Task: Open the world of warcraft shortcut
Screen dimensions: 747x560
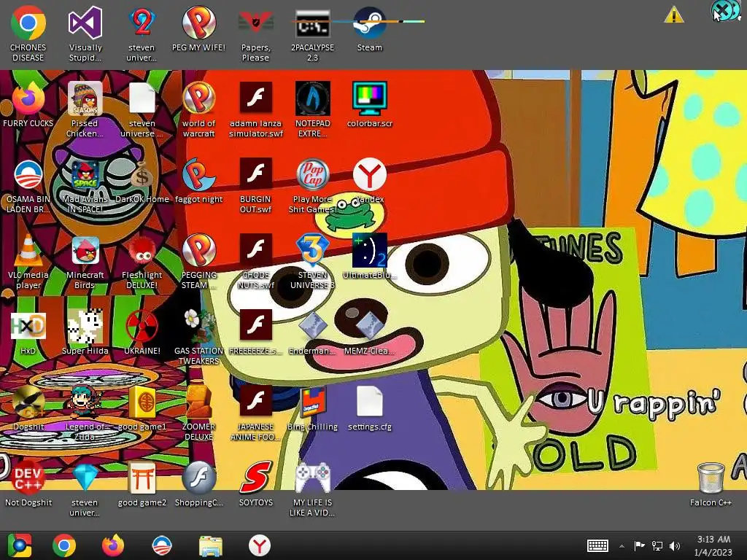Action: tap(198, 98)
